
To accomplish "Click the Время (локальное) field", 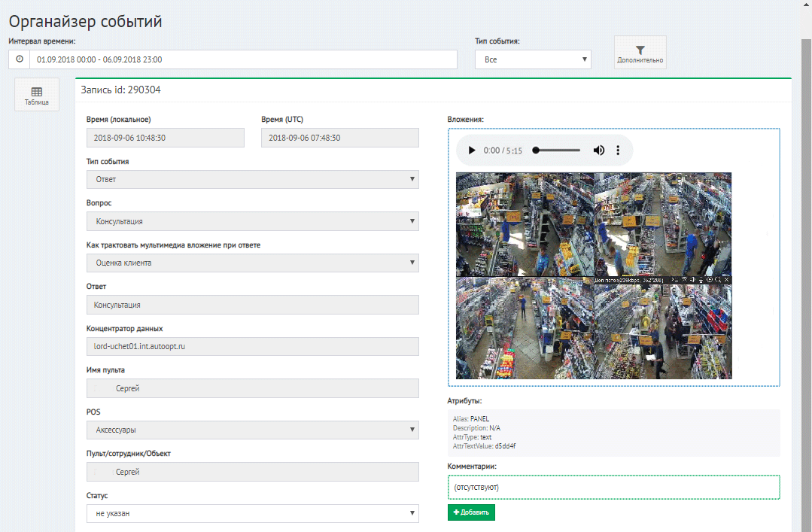I will (166, 138).
